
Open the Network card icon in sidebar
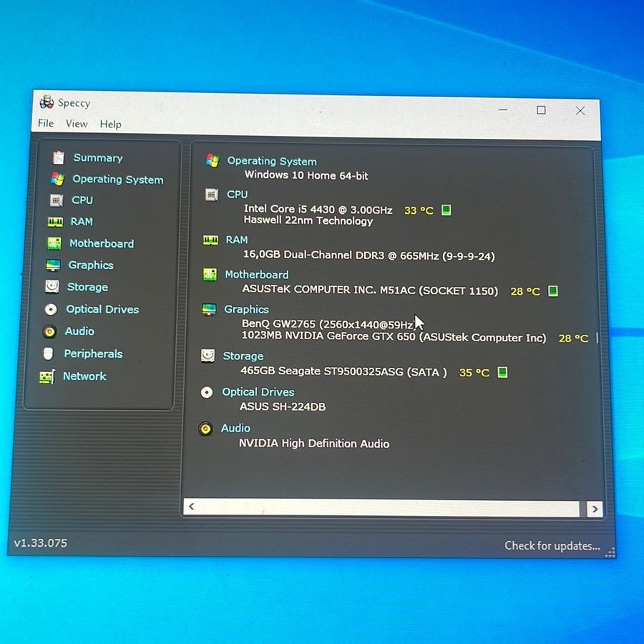47,376
